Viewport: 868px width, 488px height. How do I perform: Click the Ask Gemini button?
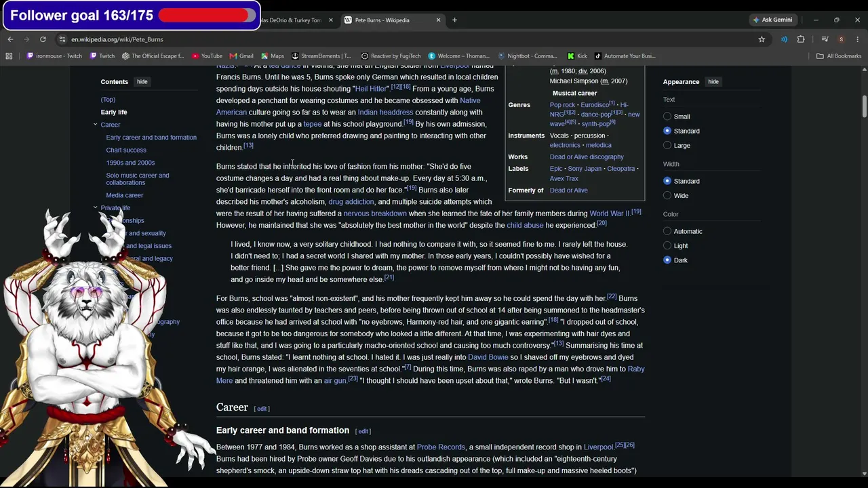(x=772, y=20)
